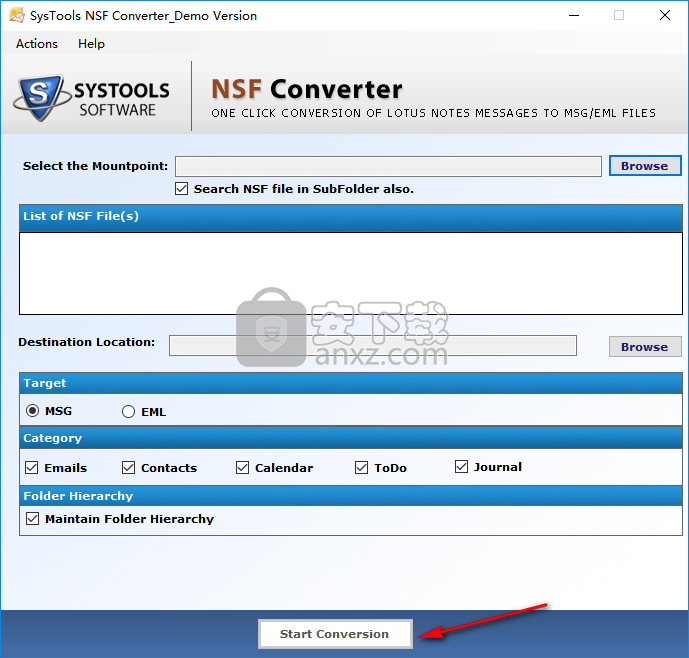
Task: Uncheck the Journal category
Action: tap(462, 467)
